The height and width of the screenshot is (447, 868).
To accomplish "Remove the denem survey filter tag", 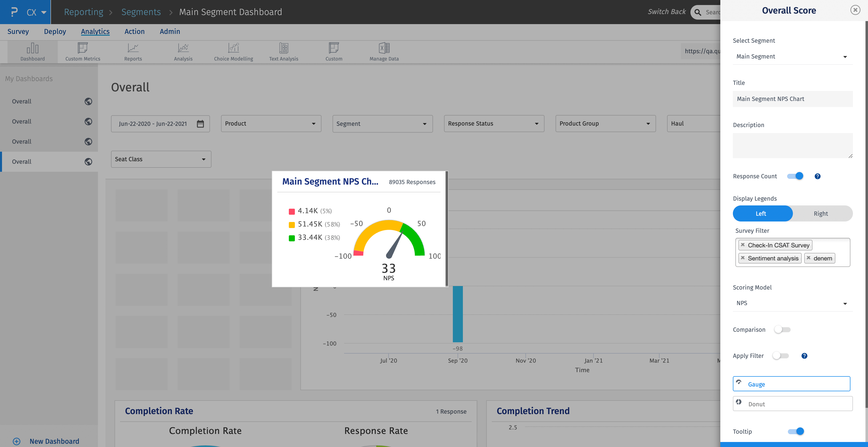I will [808, 258].
